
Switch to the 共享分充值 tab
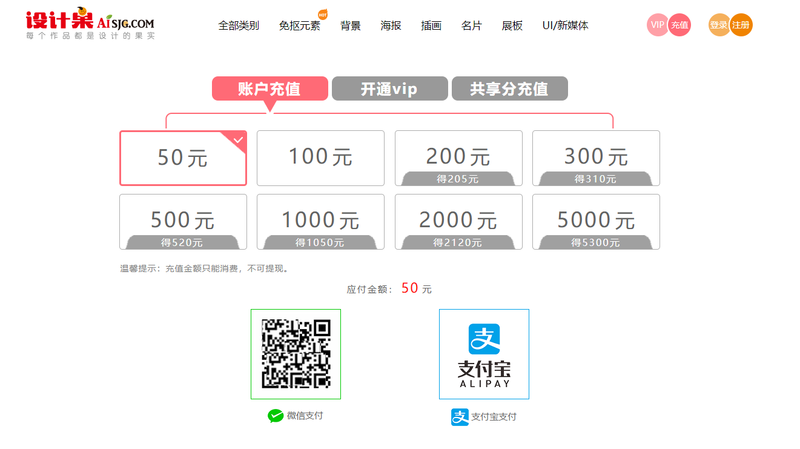[x=510, y=89]
